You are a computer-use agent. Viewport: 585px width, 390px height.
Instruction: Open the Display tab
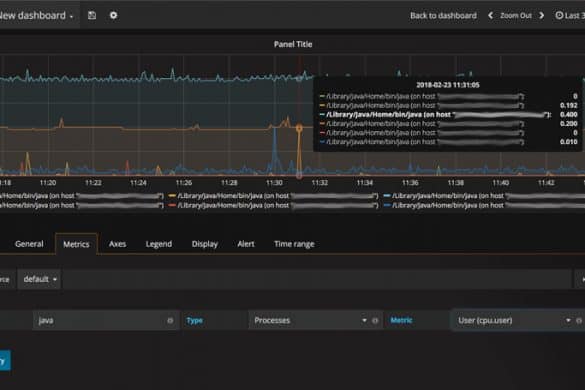205,244
